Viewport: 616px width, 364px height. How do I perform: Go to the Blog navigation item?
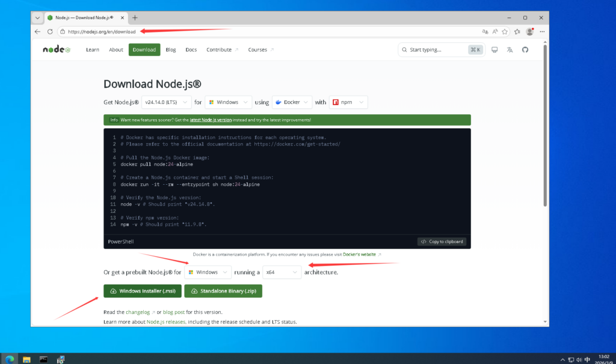(170, 50)
